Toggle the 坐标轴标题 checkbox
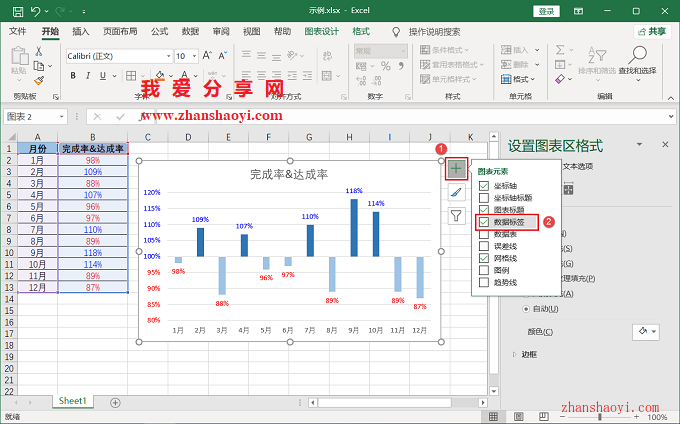Viewport: 680px width, 424px height. pyautogui.click(x=484, y=198)
